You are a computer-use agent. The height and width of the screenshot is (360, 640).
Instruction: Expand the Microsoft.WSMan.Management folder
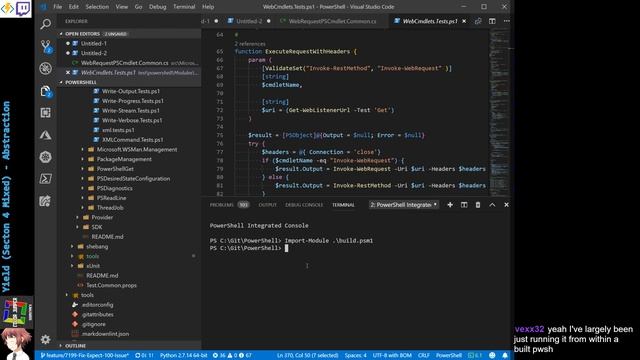pos(137,150)
